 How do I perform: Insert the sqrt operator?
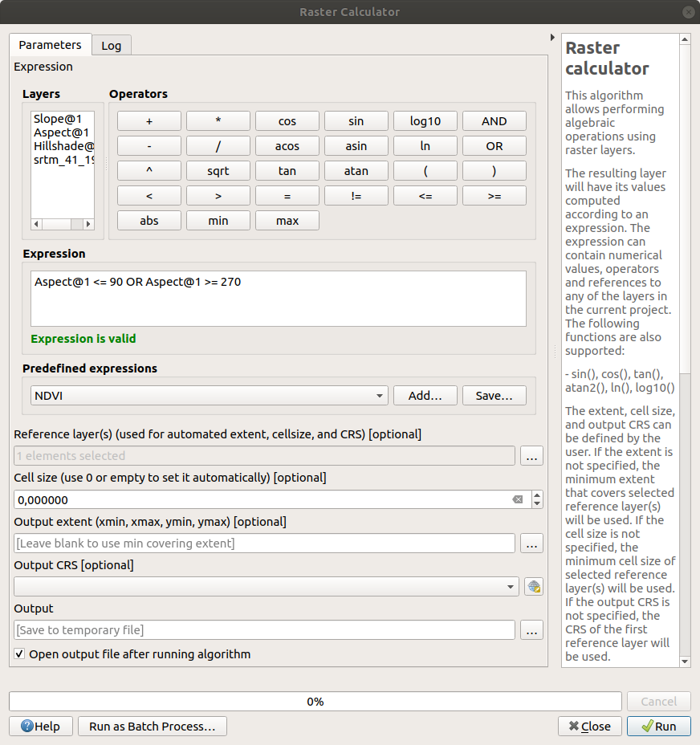[x=218, y=170]
